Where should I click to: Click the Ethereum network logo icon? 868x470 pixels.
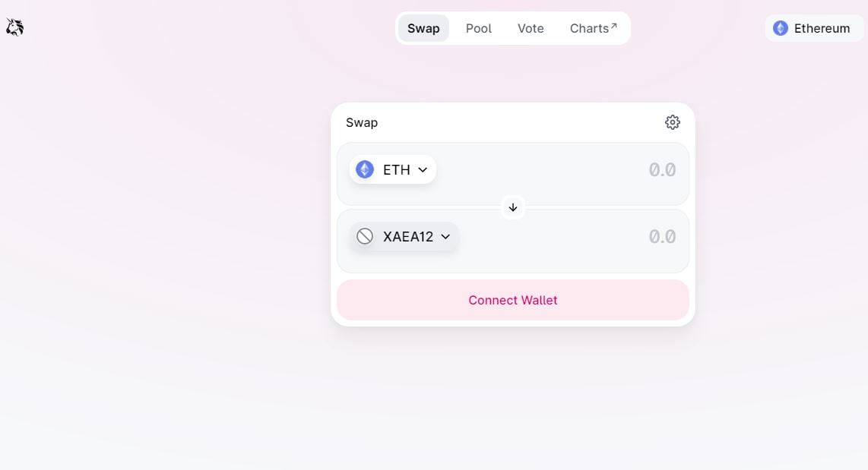tap(781, 28)
